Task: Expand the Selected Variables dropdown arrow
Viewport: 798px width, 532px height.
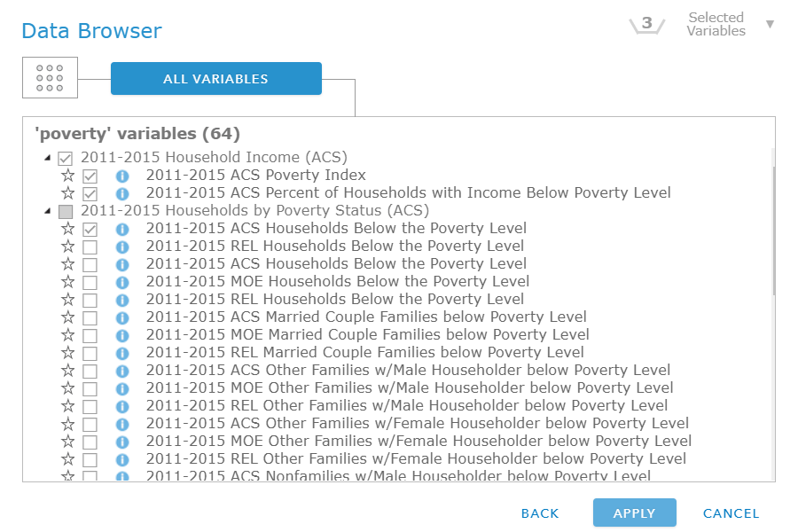Action: click(x=770, y=24)
